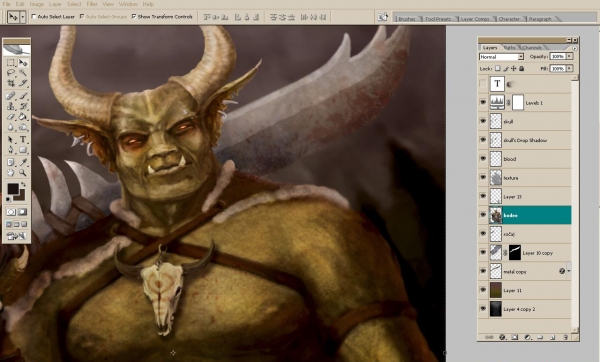The width and height of the screenshot is (600, 362).
Task: Reset to default colors icon
Action: click(8, 200)
